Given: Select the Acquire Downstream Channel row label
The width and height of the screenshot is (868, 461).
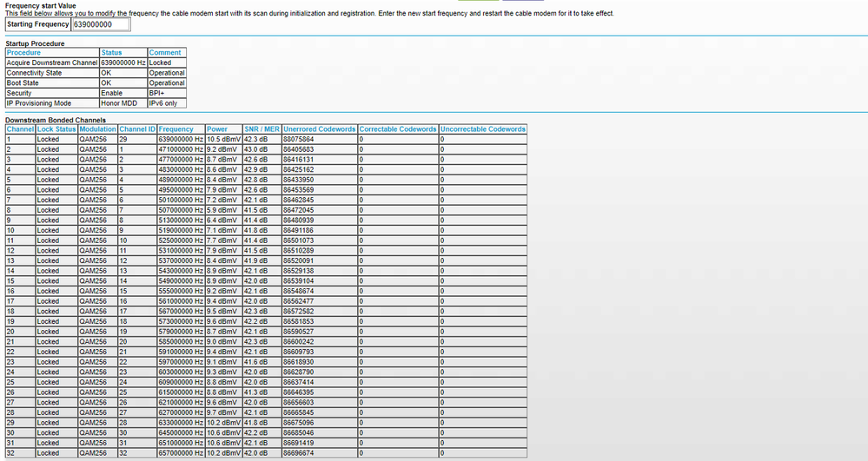Looking at the screenshot, I should click(x=50, y=63).
